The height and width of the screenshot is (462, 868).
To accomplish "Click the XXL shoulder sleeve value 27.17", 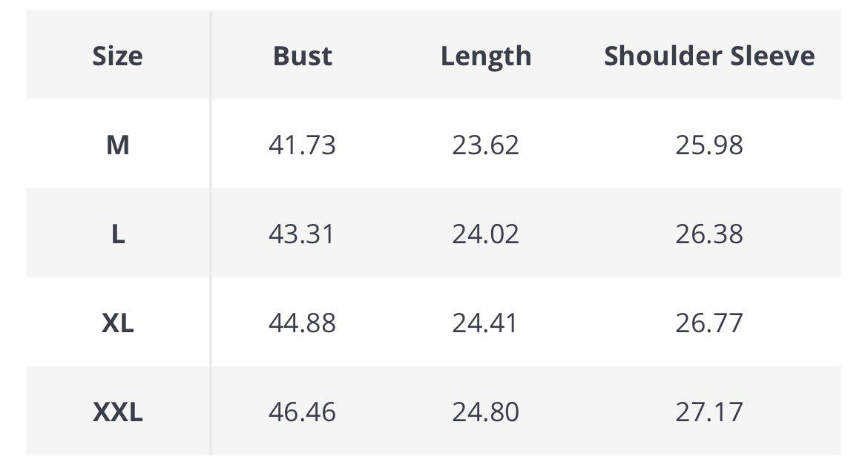I will pos(709,412).
